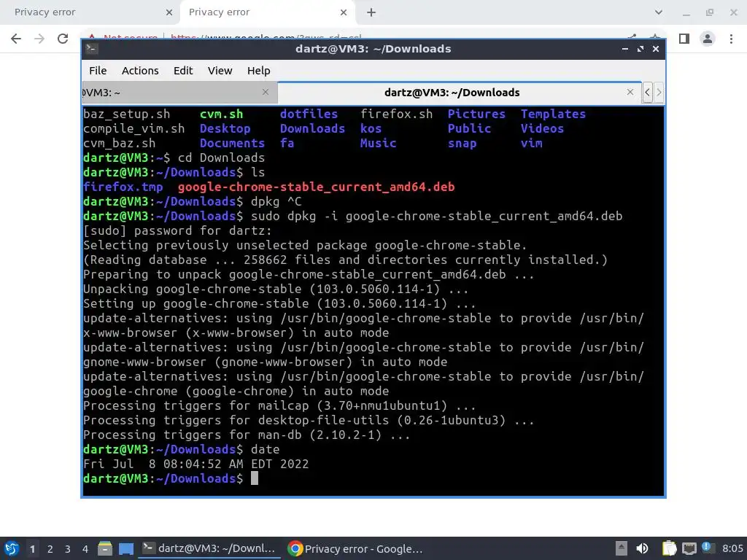
Task: Switch to workspace 2
Action: pyautogui.click(x=50, y=549)
